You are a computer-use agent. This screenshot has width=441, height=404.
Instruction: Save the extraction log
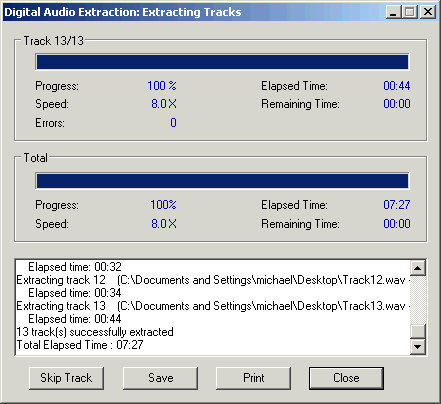[160, 378]
